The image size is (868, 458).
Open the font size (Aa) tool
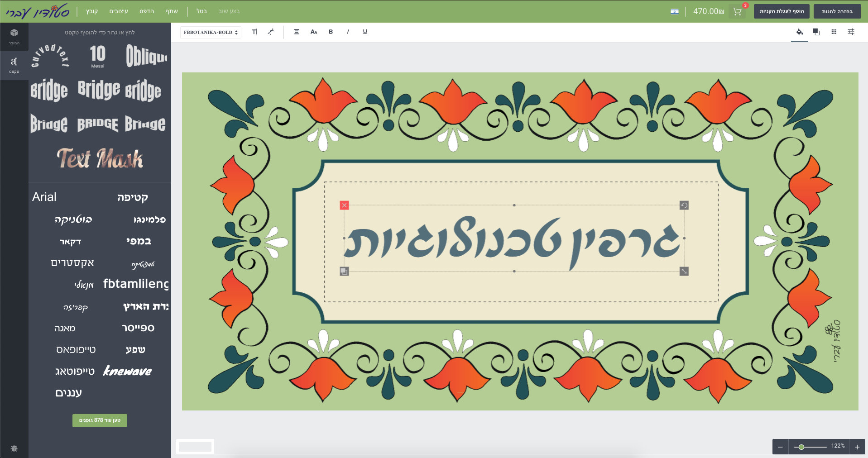tap(314, 32)
